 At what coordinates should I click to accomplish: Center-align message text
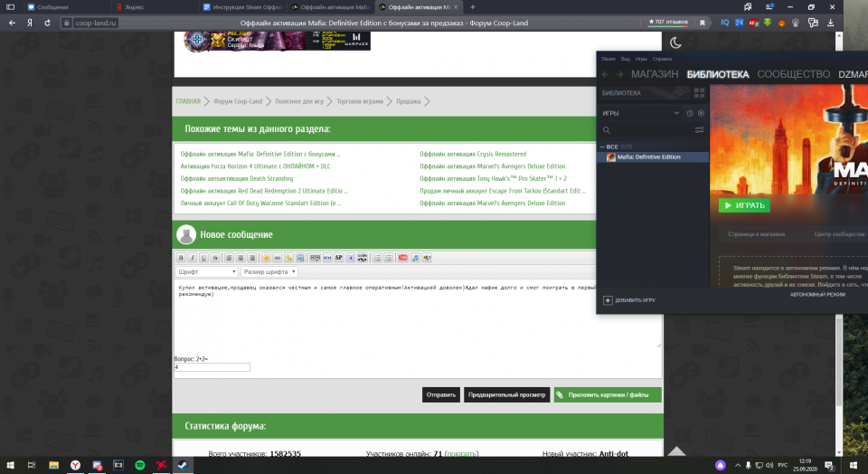pyautogui.click(x=241, y=258)
